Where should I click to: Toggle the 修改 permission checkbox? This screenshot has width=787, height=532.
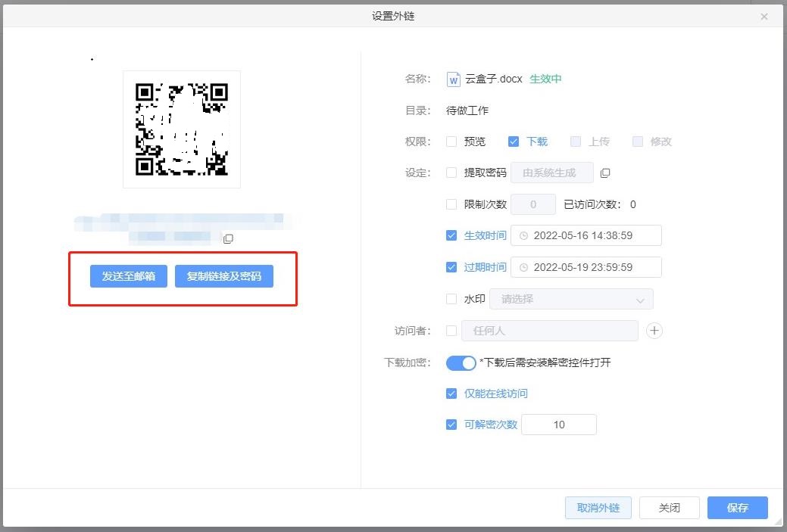(638, 142)
